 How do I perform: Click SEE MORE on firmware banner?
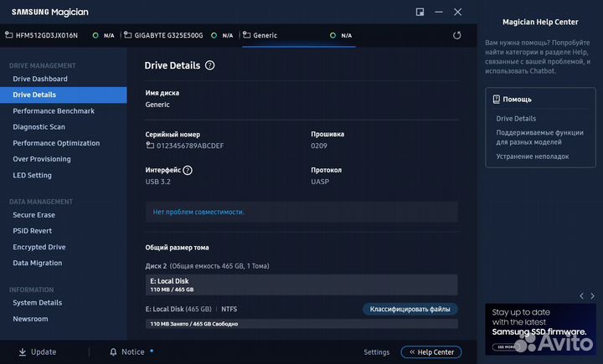[x=506, y=346]
